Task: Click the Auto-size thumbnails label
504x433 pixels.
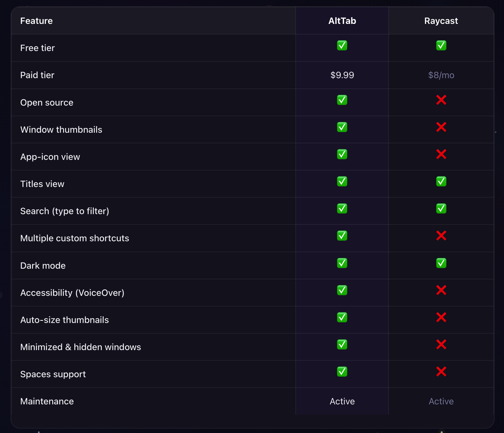Action: 65,320
